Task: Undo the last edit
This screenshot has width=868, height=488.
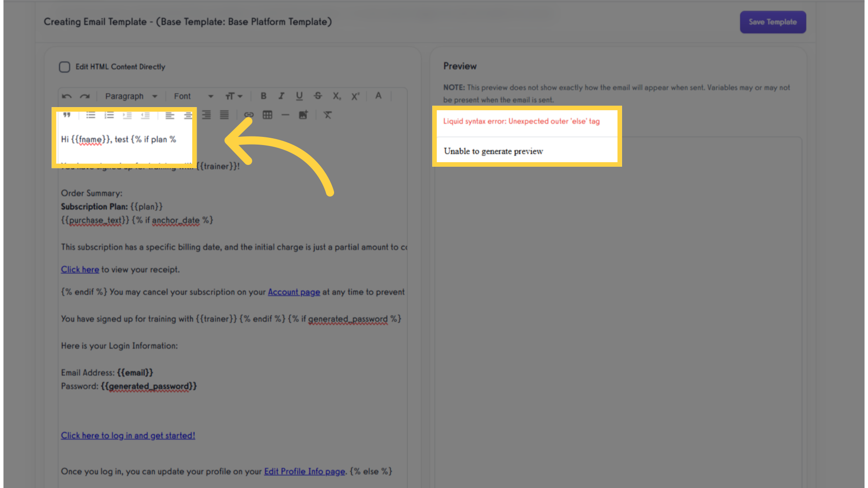Action: (67, 96)
